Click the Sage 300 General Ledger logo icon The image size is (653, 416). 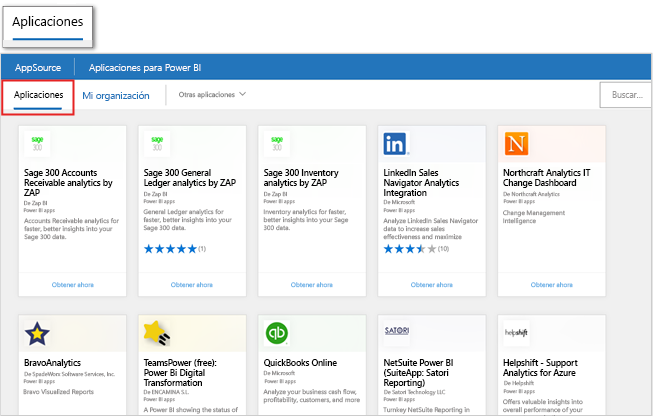(x=157, y=144)
